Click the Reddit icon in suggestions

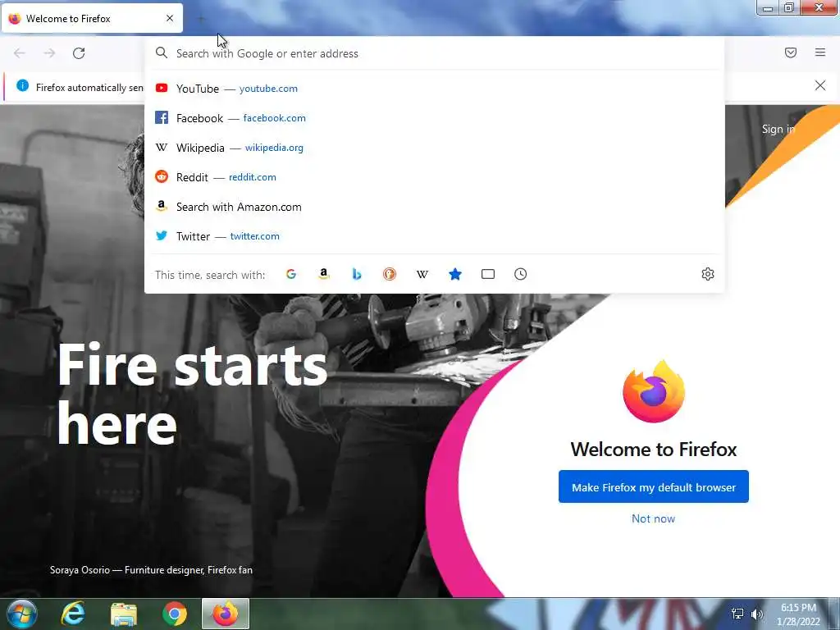click(162, 176)
